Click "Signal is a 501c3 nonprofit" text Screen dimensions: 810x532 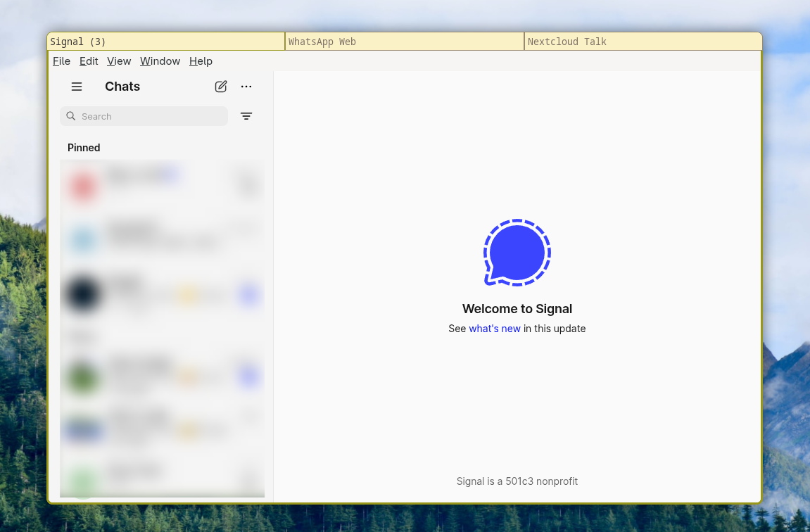click(x=517, y=481)
